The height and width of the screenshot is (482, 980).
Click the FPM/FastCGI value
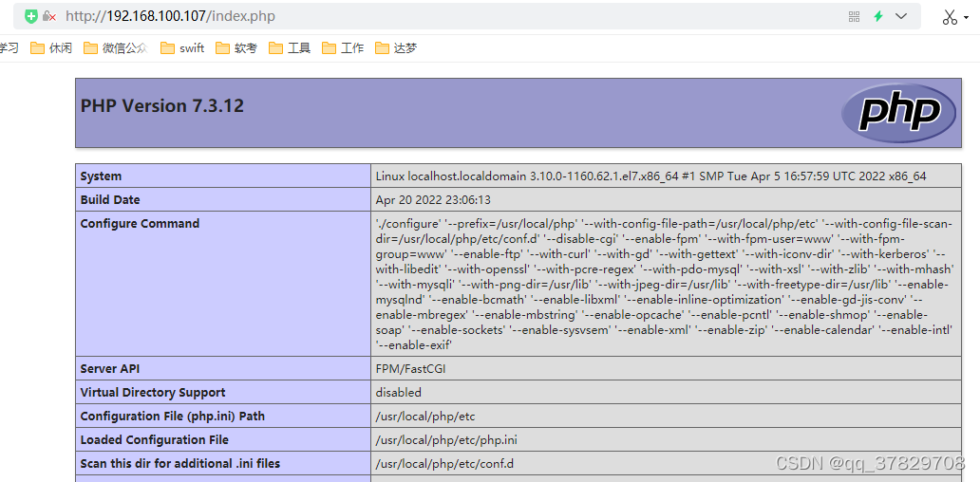coord(410,368)
